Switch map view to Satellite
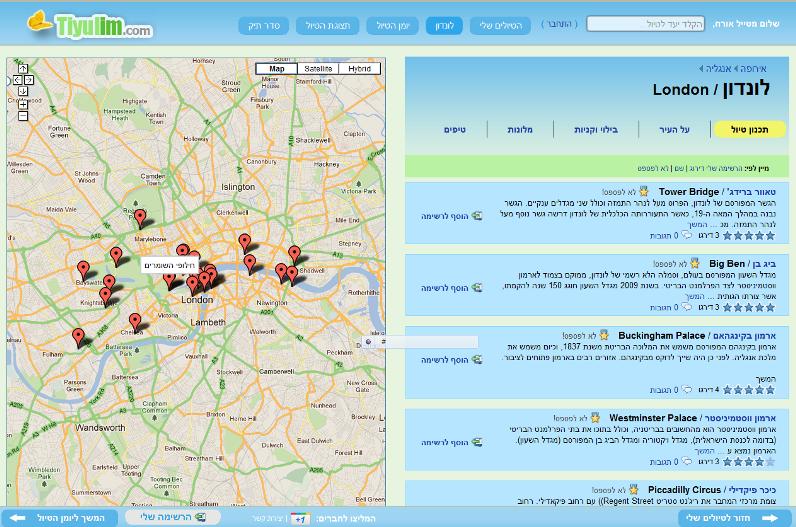This screenshot has width=796, height=527. click(x=318, y=69)
